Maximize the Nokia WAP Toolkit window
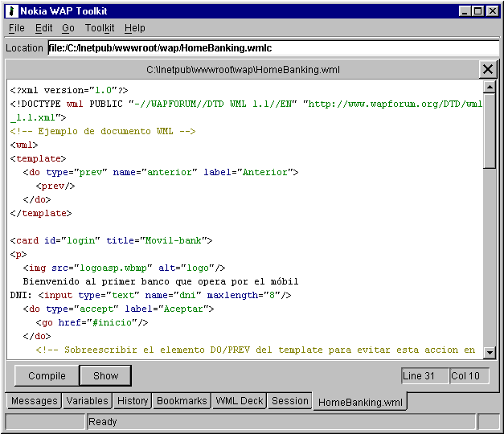504x434 pixels. (x=477, y=11)
